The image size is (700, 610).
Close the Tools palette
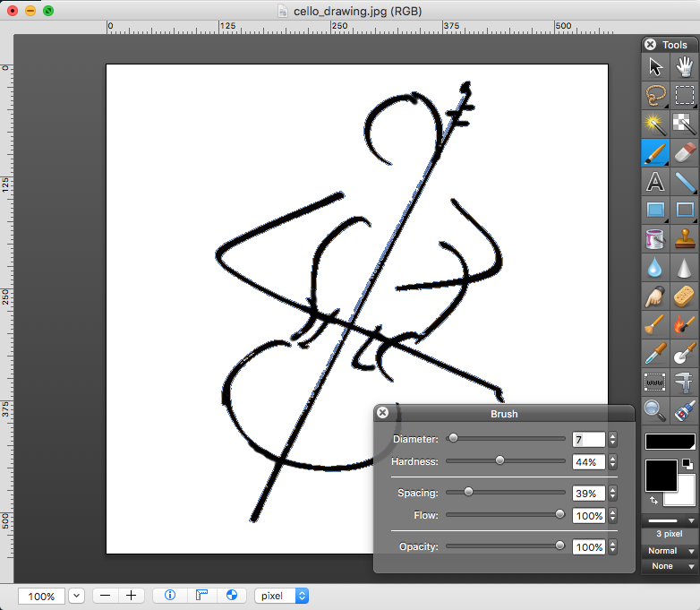pos(651,44)
